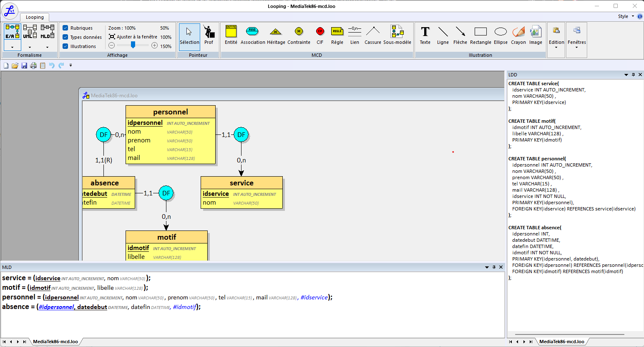Viewport: 644px width, 347px height.
Task: Toggle the Rubriques checkbox
Action: pos(65,28)
